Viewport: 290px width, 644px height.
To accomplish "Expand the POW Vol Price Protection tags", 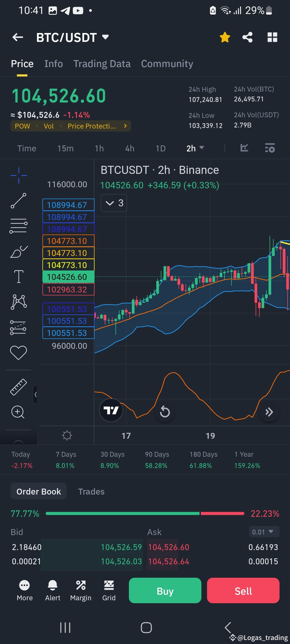I will tap(71, 126).
